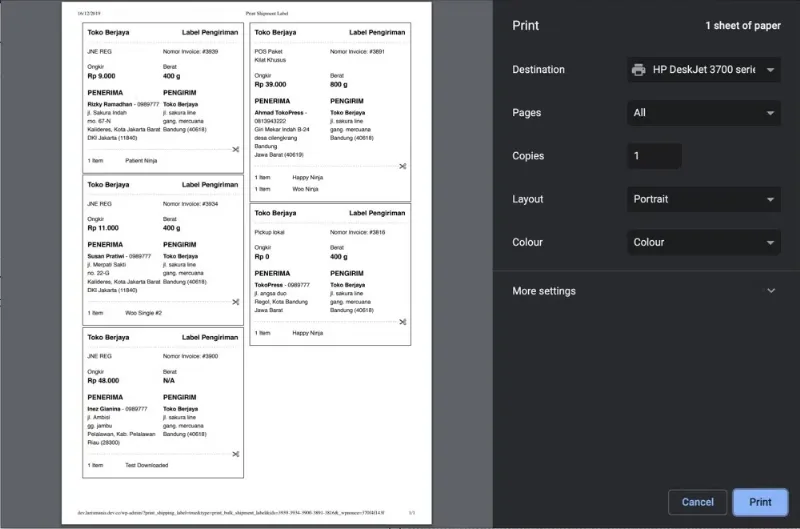Click the 'Print Shipment Label' page header
This screenshot has height=529, width=800.
267,13
